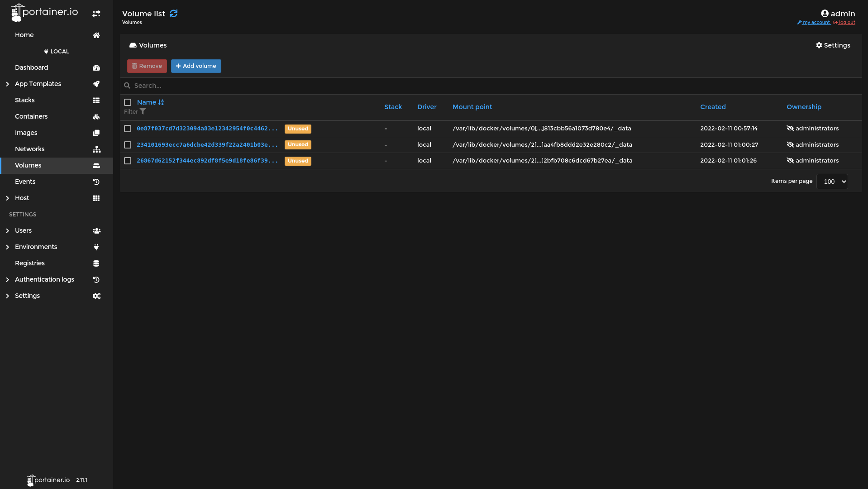Click the Home house icon
The width and height of the screenshot is (868, 489).
(x=96, y=35)
